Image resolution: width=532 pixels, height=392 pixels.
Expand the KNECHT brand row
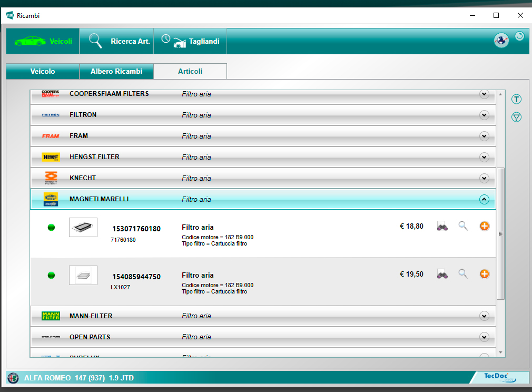pyautogui.click(x=484, y=178)
